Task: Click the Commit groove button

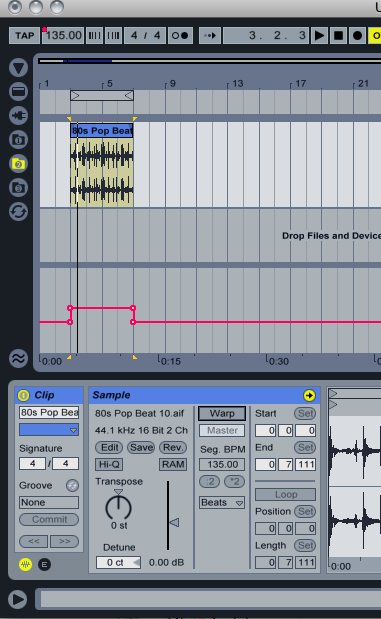Action: click(x=49, y=520)
